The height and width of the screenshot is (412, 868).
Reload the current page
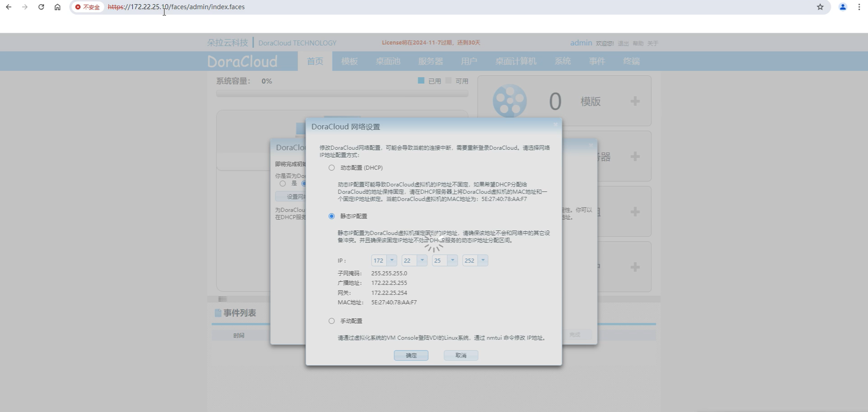coord(41,7)
